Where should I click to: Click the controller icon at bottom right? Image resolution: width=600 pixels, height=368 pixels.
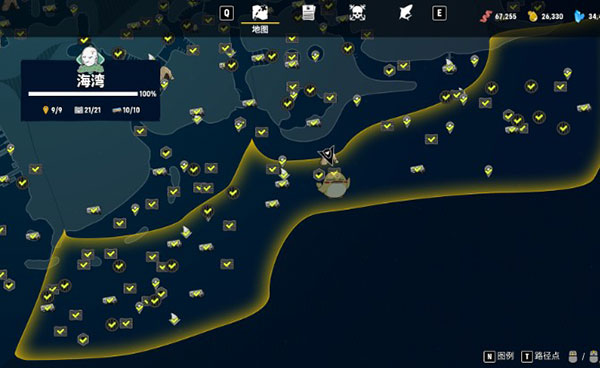(x=572, y=357)
